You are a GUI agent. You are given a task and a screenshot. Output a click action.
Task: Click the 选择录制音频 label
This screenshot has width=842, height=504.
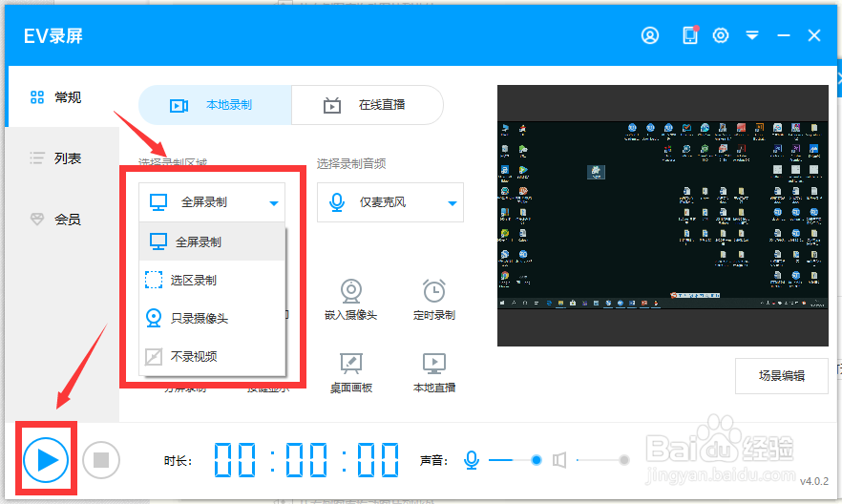(x=351, y=164)
